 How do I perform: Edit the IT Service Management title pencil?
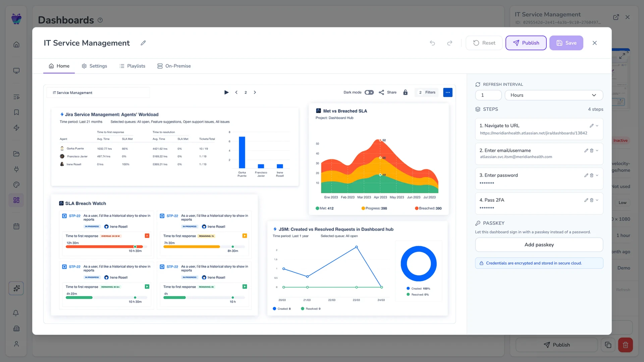click(x=143, y=43)
